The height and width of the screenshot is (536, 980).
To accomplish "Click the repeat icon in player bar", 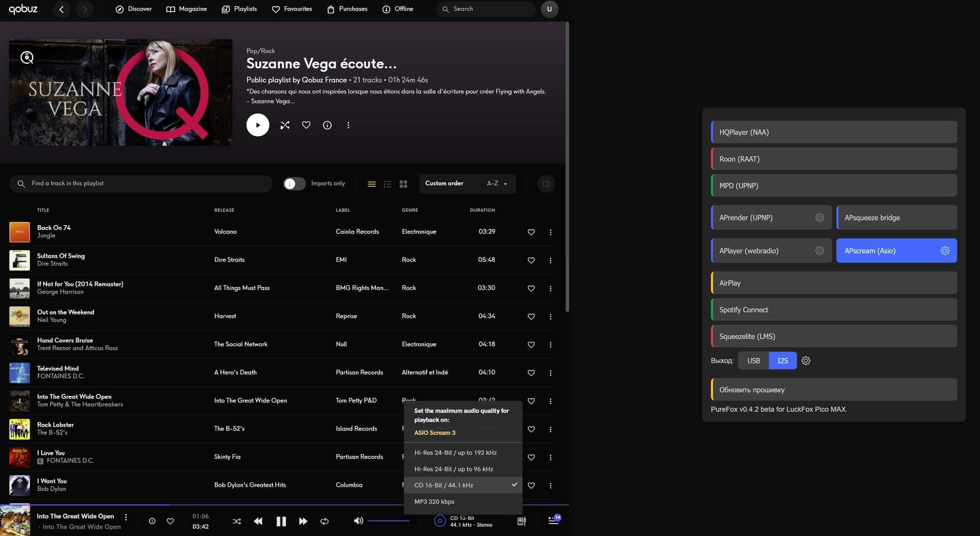I will (x=325, y=521).
